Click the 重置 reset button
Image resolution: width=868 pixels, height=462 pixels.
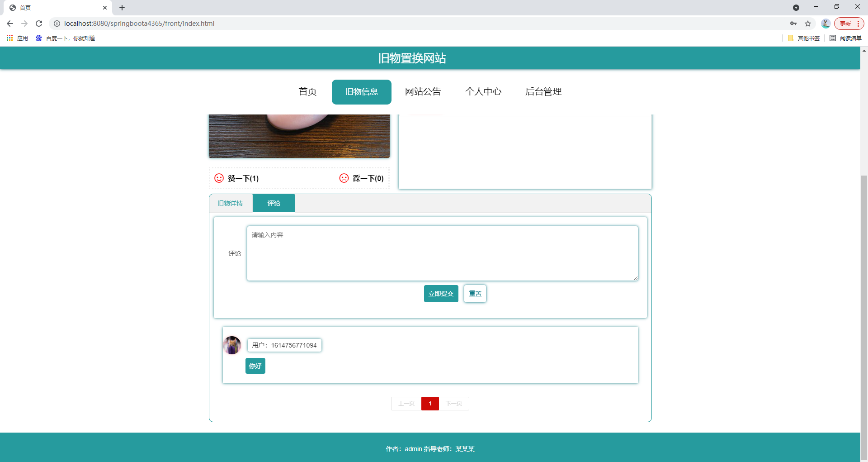(475, 294)
